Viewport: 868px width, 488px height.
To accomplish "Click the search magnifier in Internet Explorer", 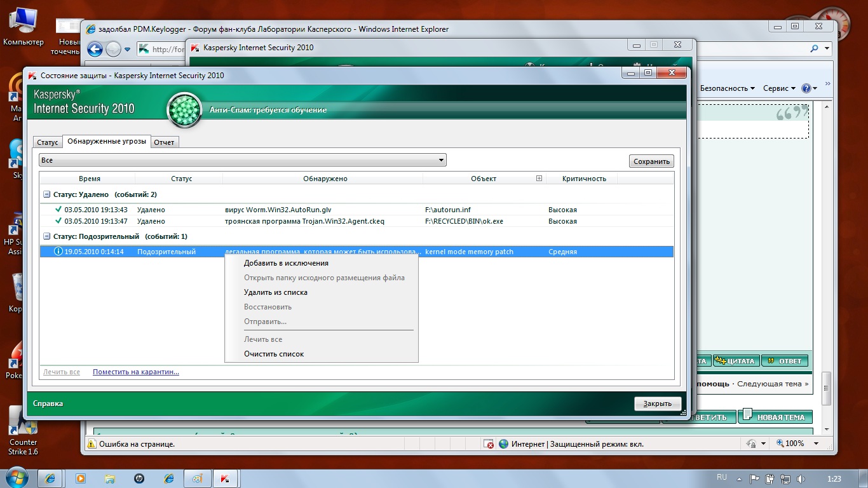I will coord(815,48).
